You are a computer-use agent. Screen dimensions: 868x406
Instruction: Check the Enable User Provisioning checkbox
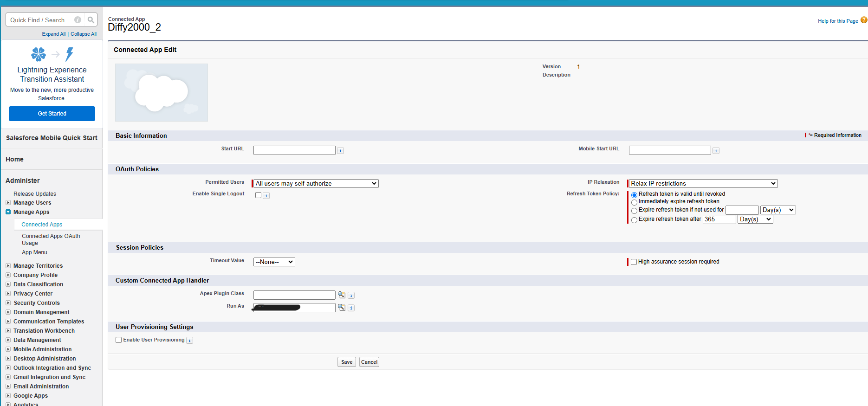point(118,340)
